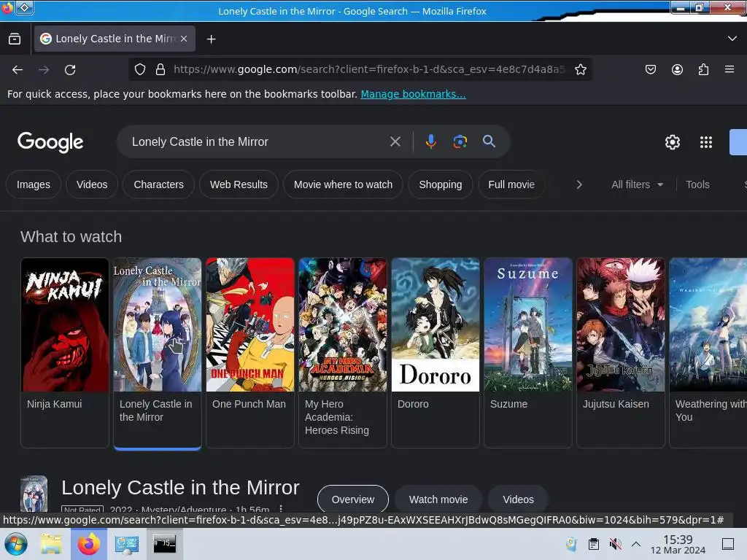
Task: Focus the URL address bar
Action: coord(369,69)
